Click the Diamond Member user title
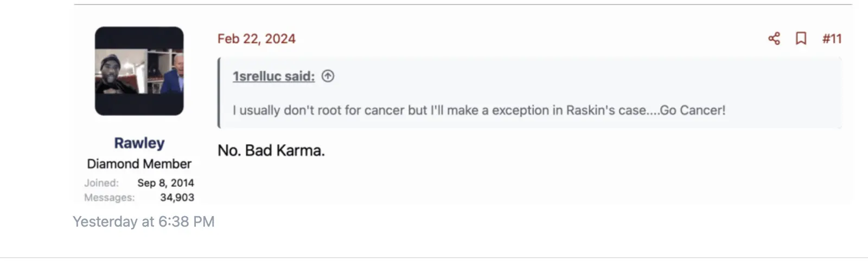Viewport: 868px width, 270px height. point(139,164)
